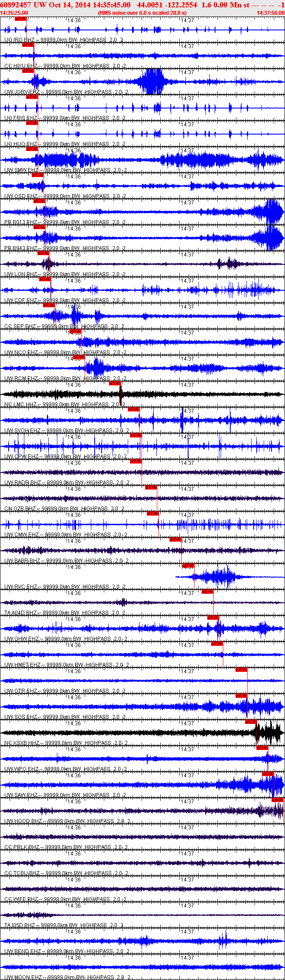Select the red pick flag on UW RVC trace
Image resolution: width=285 pixels, height=980 pixels.
(188, 566)
